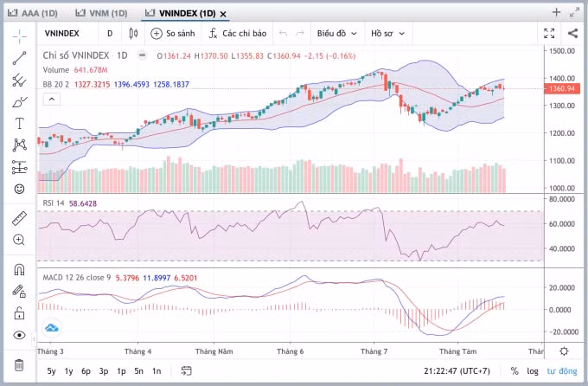Click the Chỉ số VNINDEX chart title
This screenshot has width=588, height=386.
pyautogui.click(x=85, y=55)
